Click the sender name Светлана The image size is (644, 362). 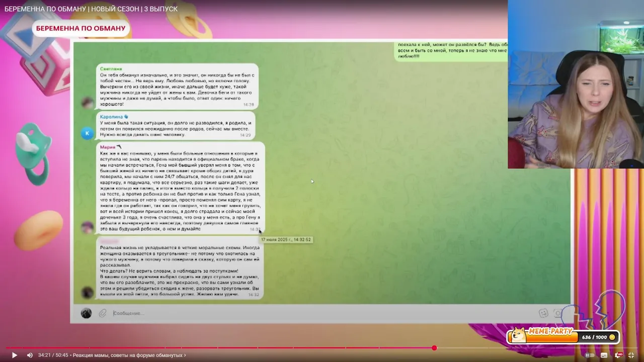coord(111,68)
